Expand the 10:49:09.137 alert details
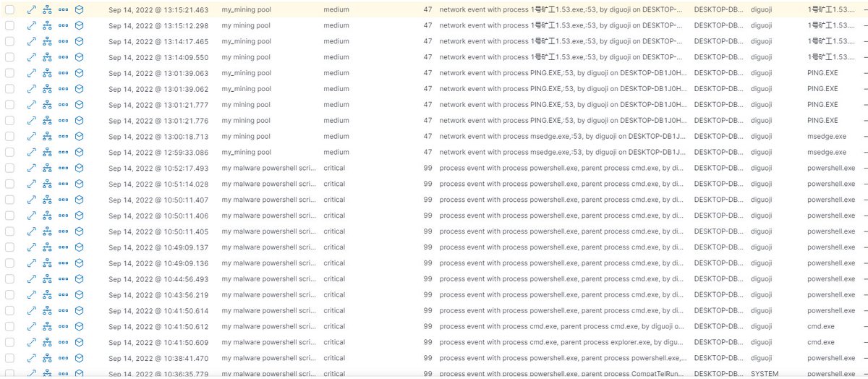Screen dimensions: 868x379 31,247
